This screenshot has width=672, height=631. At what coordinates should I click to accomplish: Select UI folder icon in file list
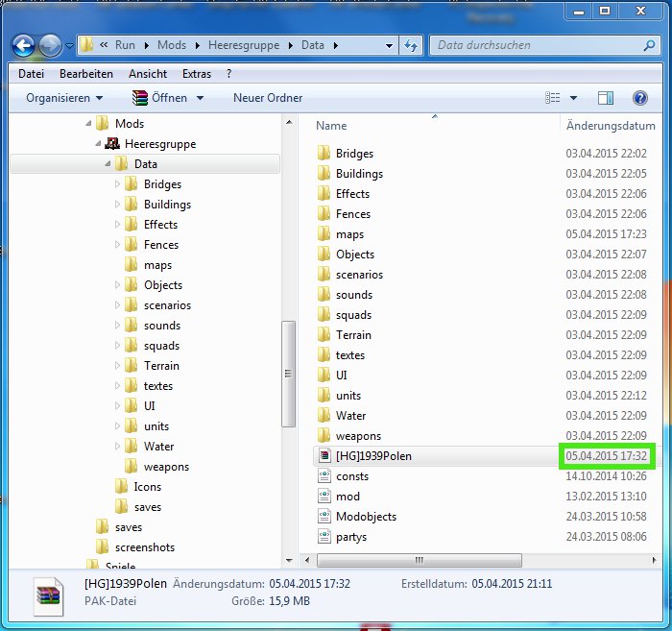[x=324, y=375]
